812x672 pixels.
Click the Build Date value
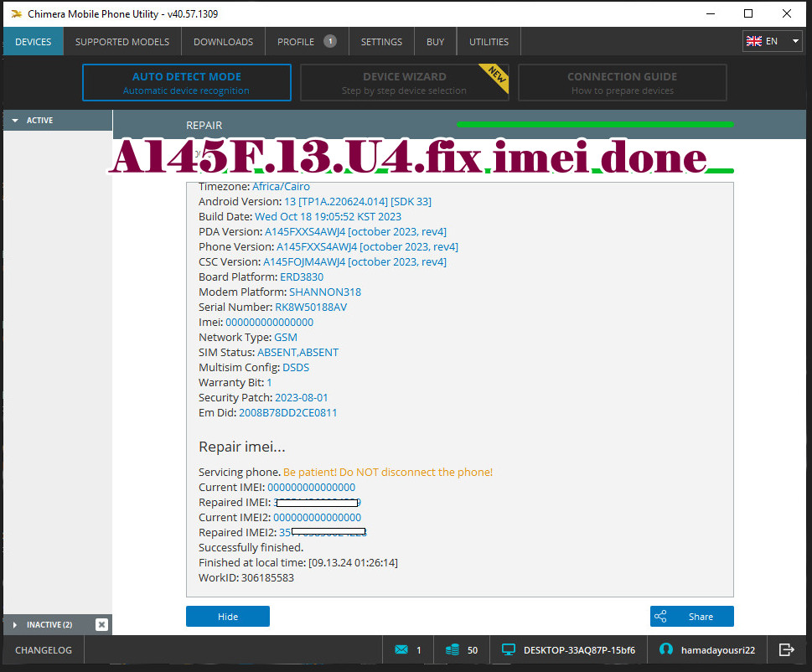(x=328, y=216)
